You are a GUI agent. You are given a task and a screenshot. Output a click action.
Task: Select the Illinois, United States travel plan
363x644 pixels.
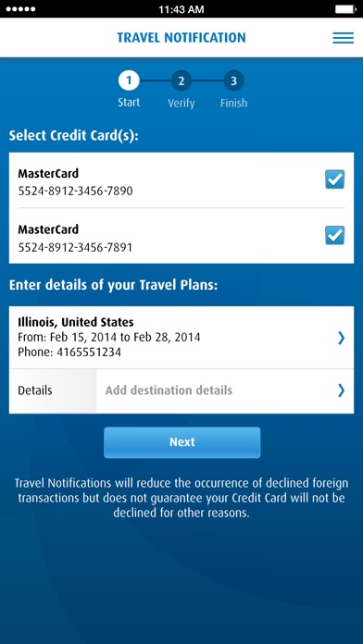coord(181,337)
